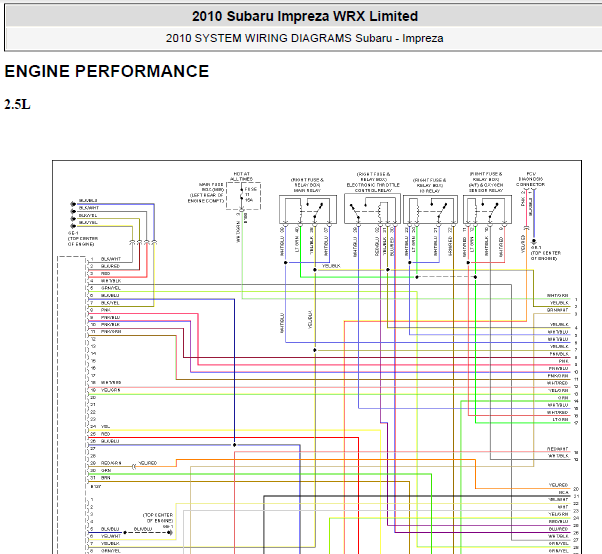Click the ground arrow beside top-left "BLK/WHT" wire

pyautogui.click(x=73, y=211)
